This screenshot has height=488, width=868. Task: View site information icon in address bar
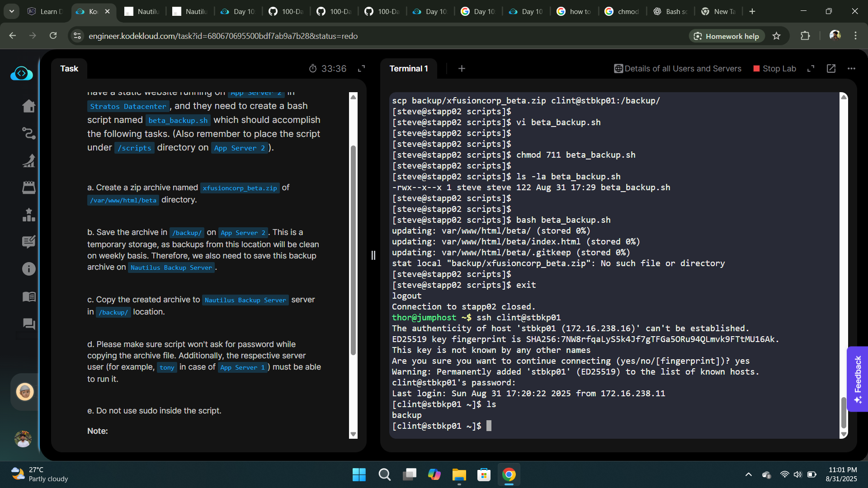click(77, 36)
